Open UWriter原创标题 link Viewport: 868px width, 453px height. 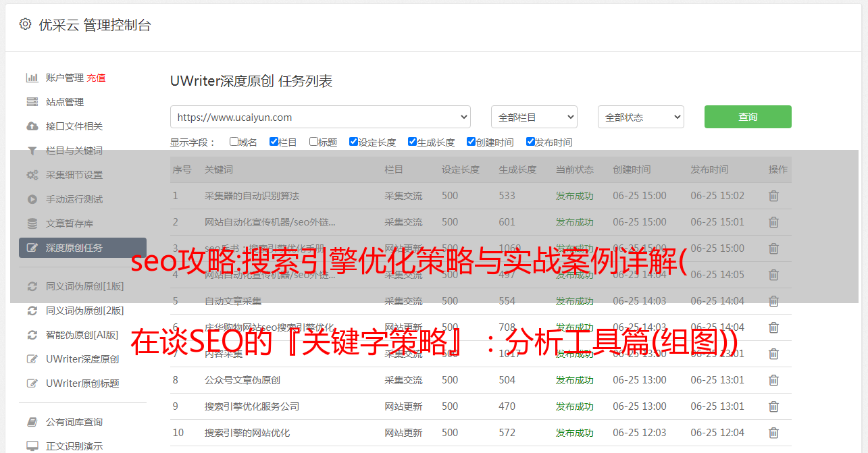[82, 383]
